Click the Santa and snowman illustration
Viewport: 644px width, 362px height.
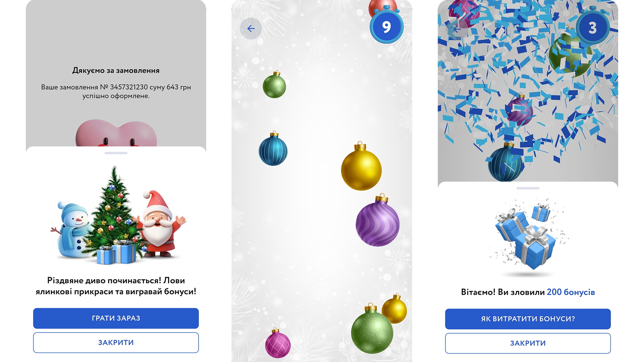118,216
